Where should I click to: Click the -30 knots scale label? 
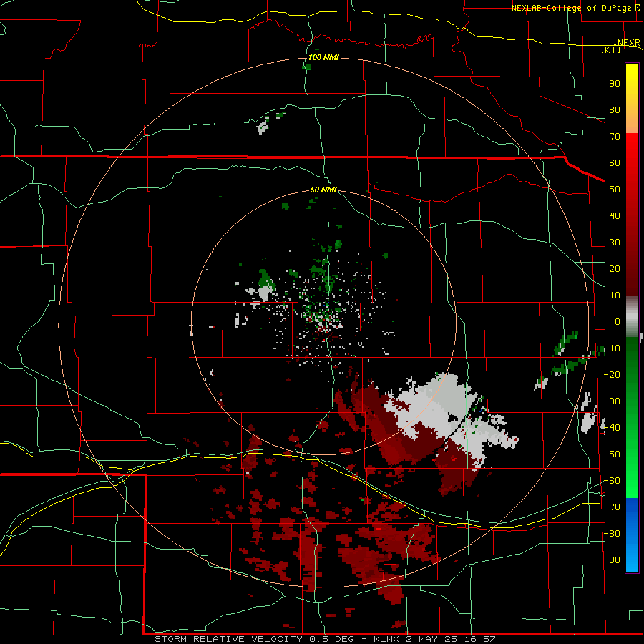[612, 401]
